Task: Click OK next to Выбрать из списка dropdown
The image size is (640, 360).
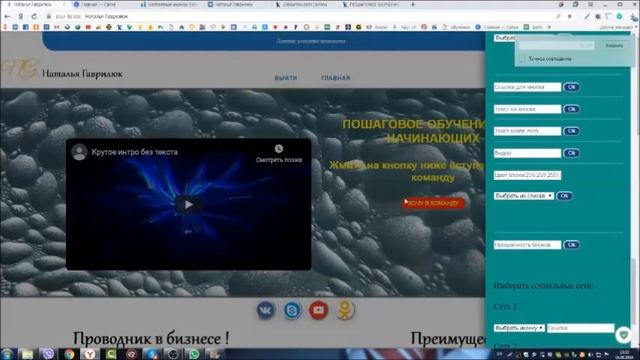Action: 564,196
